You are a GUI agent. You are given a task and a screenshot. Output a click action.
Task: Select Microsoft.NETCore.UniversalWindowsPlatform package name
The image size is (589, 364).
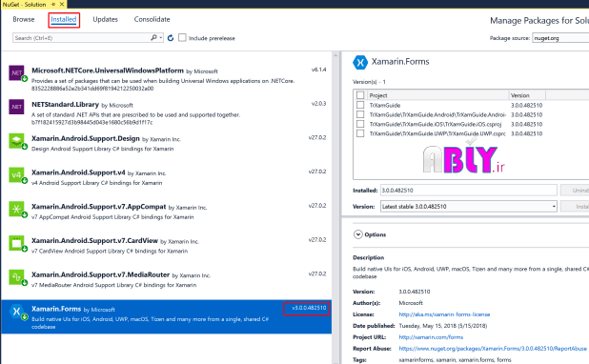(x=108, y=71)
